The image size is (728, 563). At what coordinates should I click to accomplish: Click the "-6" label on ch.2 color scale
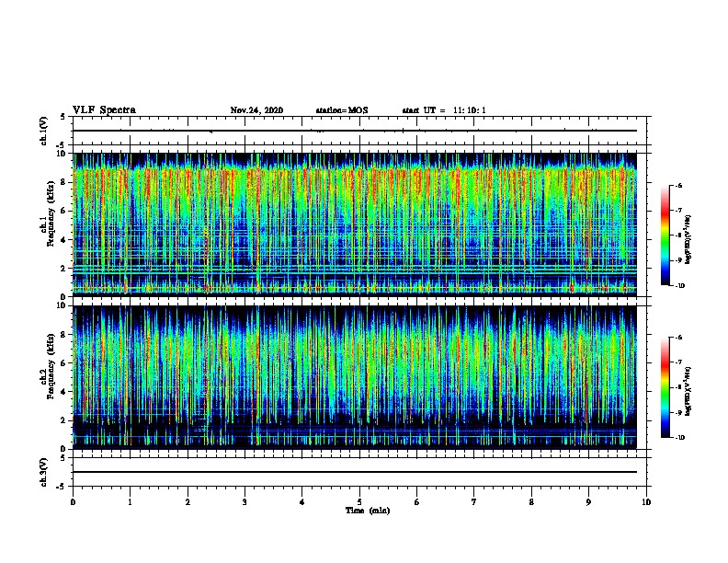(678, 338)
